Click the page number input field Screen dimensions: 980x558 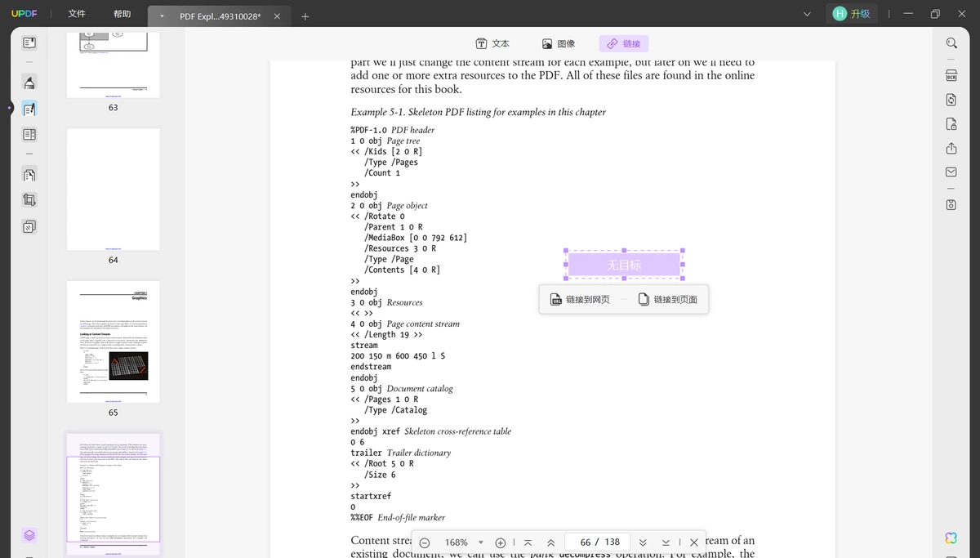(x=600, y=542)
